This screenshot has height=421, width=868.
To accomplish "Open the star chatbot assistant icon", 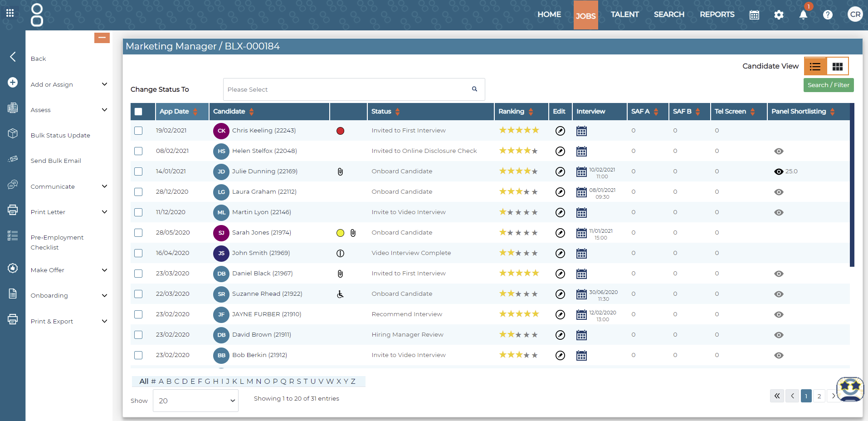I will tap(850, 389).
